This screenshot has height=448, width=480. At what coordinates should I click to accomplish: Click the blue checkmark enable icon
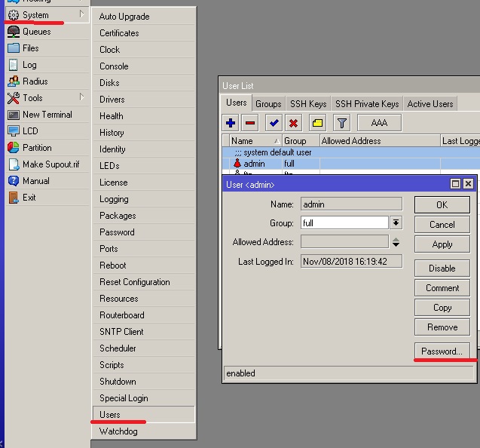tap(274, 123)
